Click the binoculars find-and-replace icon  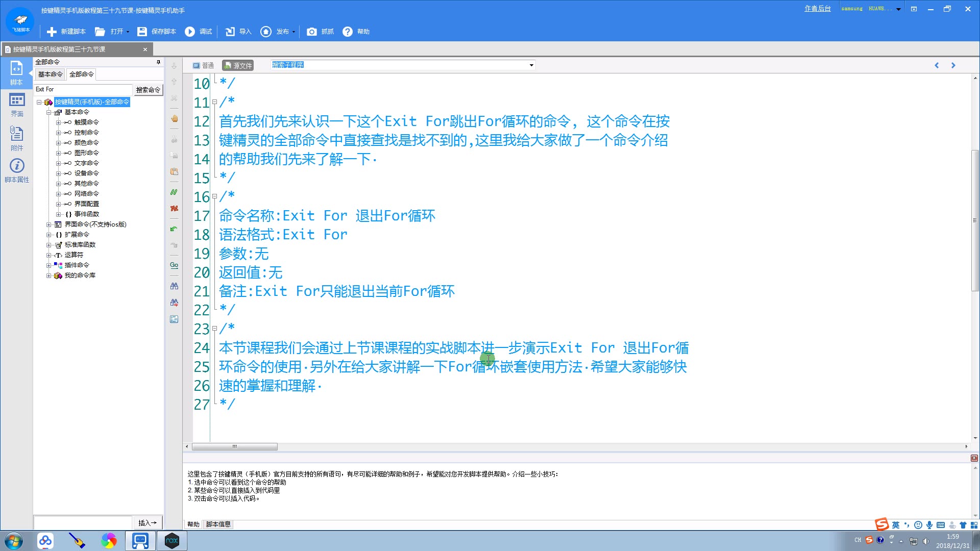(x=174, y=303)
